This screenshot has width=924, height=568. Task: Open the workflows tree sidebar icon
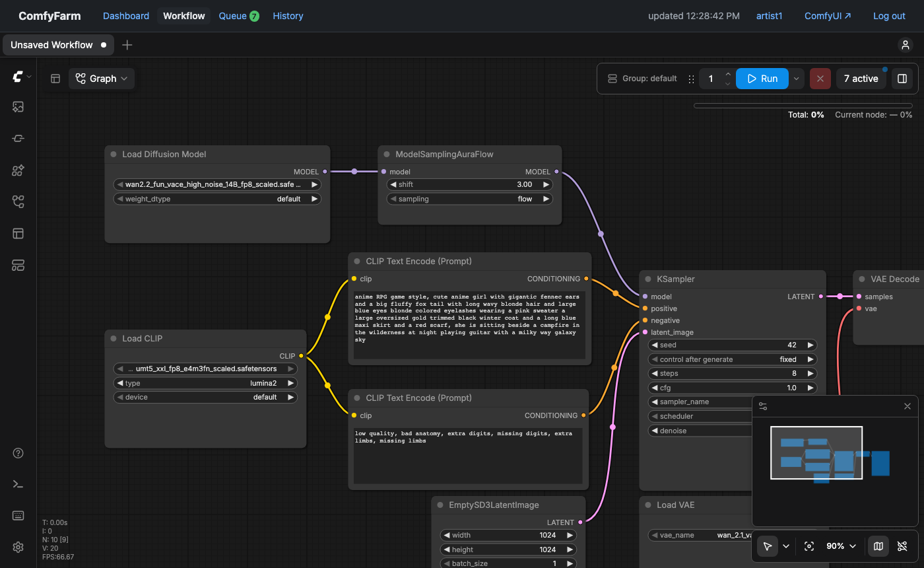[x=18, y=202]
